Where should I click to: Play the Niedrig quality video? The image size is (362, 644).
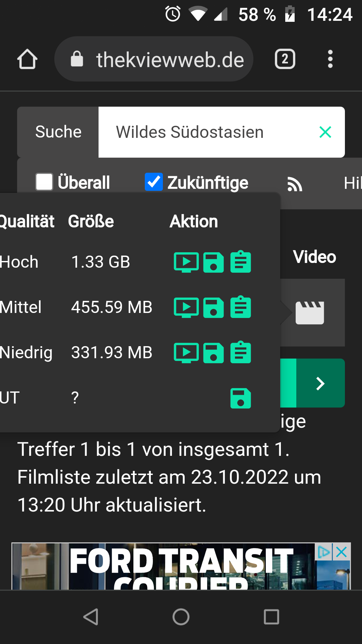(x=186, y=353)
